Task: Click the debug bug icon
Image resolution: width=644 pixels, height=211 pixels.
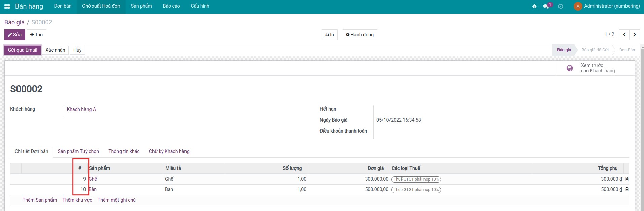Action: (x=534, y=6)
